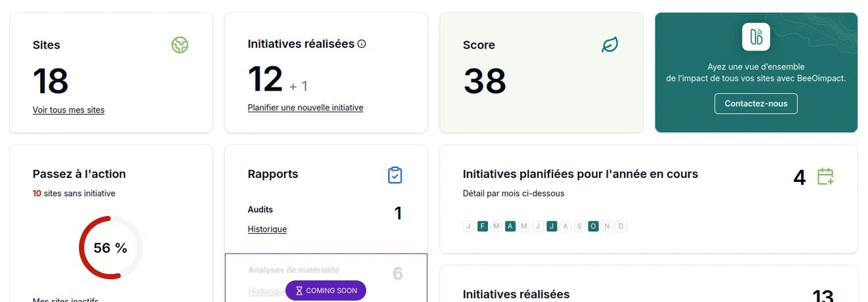Open Voir tous mes sites link

[x=68, y=110]
